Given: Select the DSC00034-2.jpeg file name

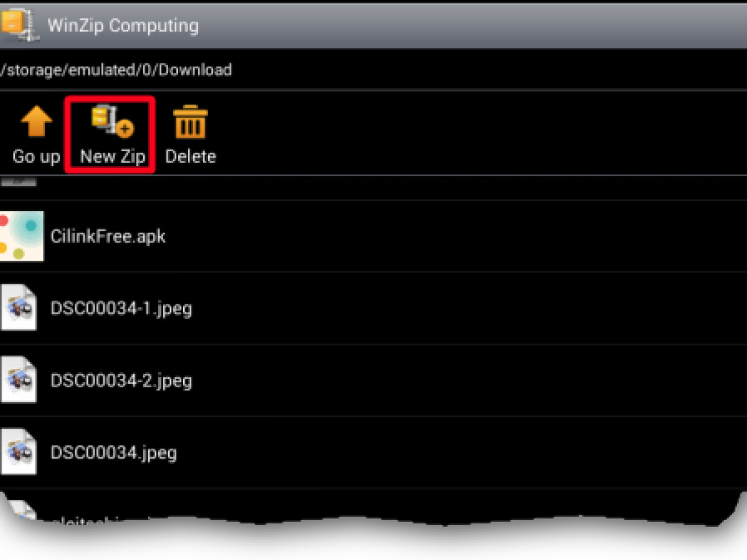Looking at the screenshot, I should 121,381.
